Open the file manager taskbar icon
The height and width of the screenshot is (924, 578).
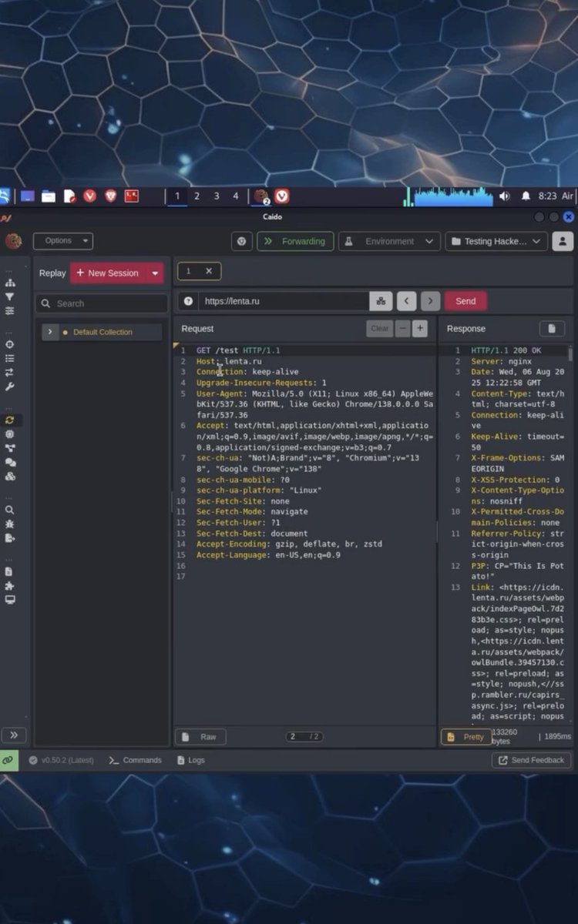tap(49, 196)
